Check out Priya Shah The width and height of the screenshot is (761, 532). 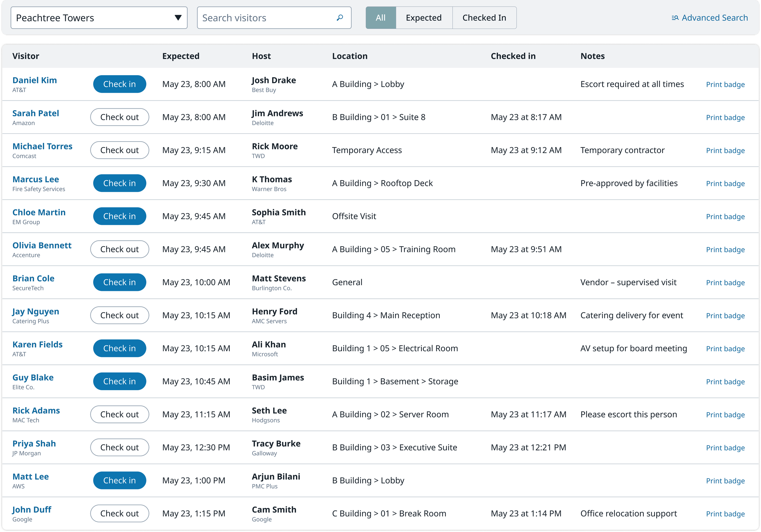119,447
